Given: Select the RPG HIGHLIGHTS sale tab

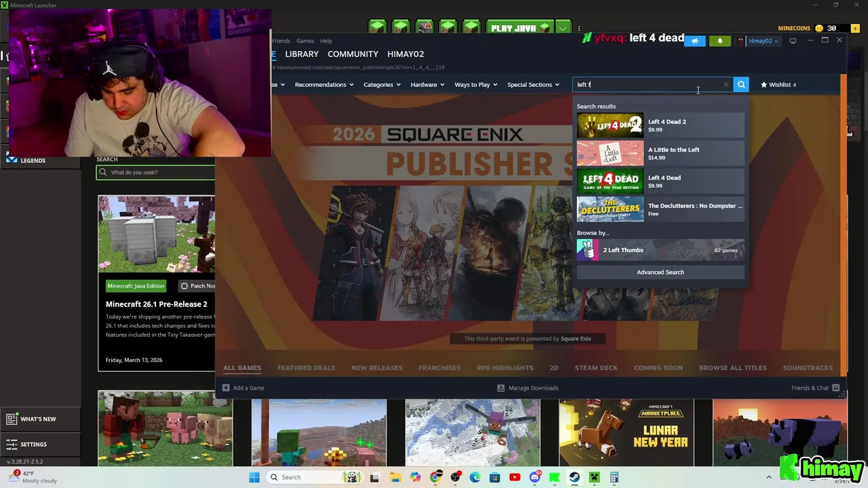Looking at the screenshot, I should coord(505,368).
